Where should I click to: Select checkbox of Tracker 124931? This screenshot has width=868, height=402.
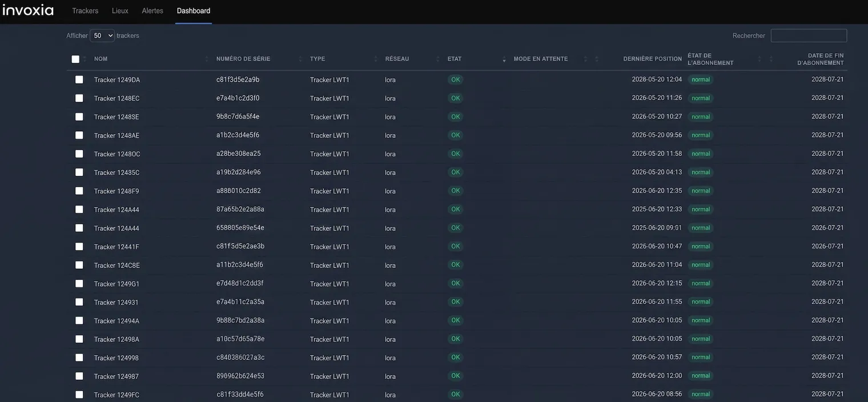tap(79, 302)
